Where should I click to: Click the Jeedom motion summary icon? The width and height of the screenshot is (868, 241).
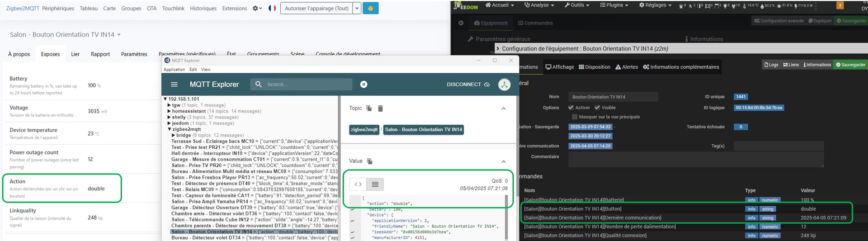[692, 5]
